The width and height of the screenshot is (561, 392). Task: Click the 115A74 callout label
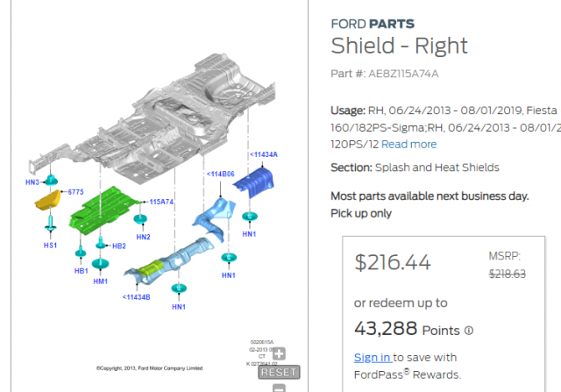point(161,202)
